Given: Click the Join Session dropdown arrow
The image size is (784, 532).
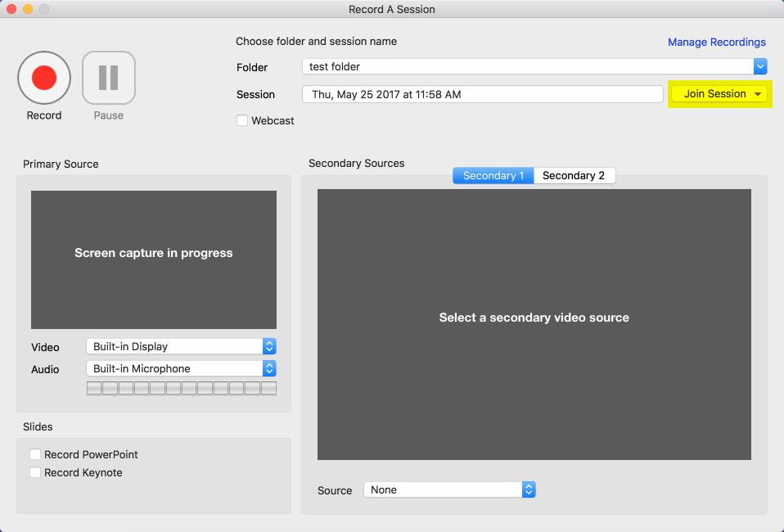Looking at the screenshot, I should (759, 94).
